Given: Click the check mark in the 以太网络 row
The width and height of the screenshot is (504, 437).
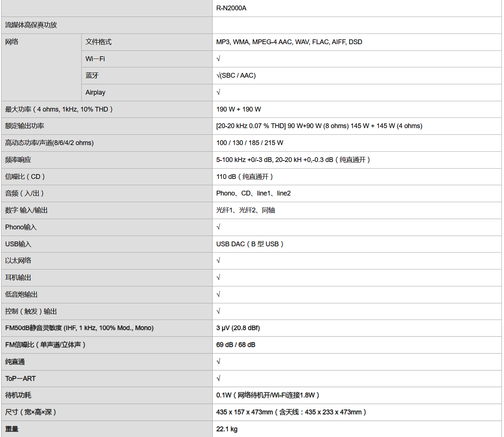Looking at the screenshot, I should (x=219, y=261).
